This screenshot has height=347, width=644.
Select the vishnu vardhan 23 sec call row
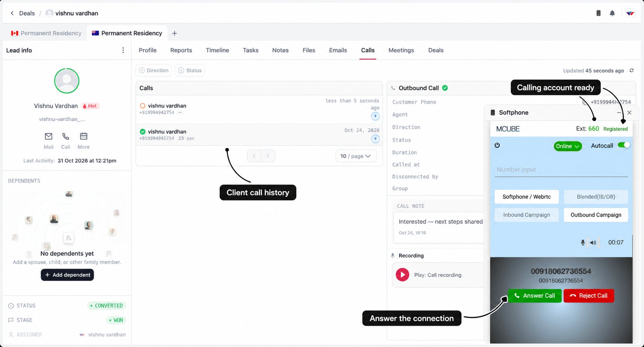pyautogui.click(x=259, y=135)
